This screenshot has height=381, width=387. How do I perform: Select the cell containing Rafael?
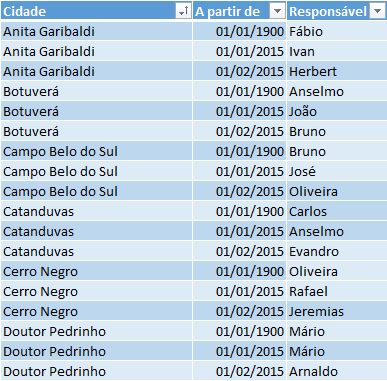tap(337, 291)
